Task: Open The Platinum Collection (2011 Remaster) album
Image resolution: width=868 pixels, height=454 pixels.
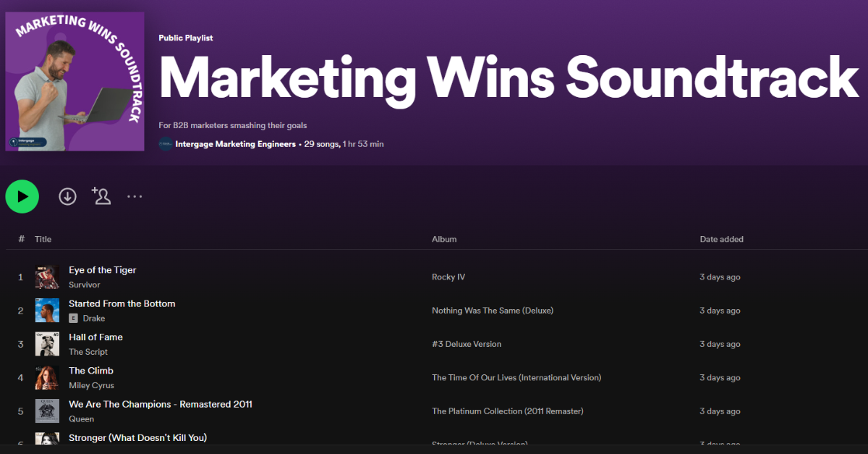Action: [508, 411]
